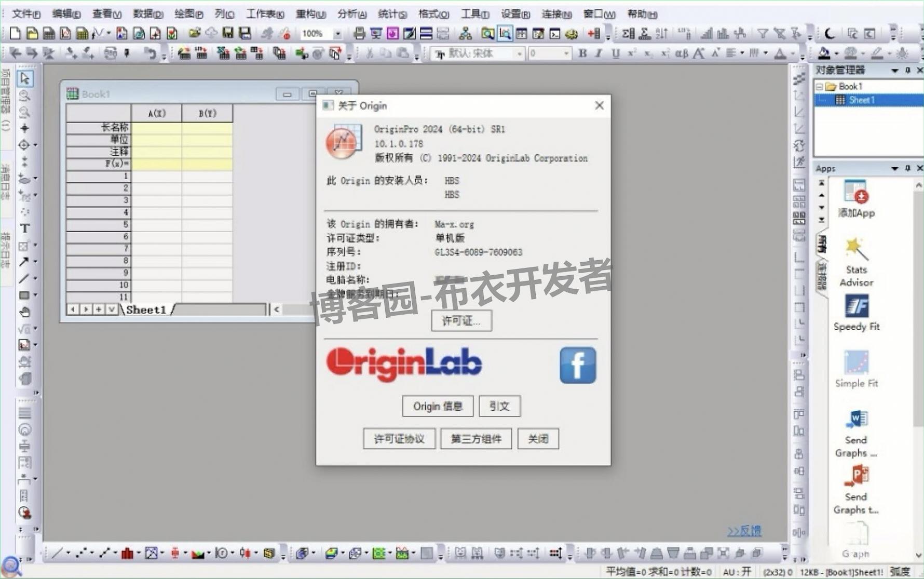Open the zoom percentage dropdown
Viewport: 924px width, 579px height.
pyautogui.click(x=338, y=33)
